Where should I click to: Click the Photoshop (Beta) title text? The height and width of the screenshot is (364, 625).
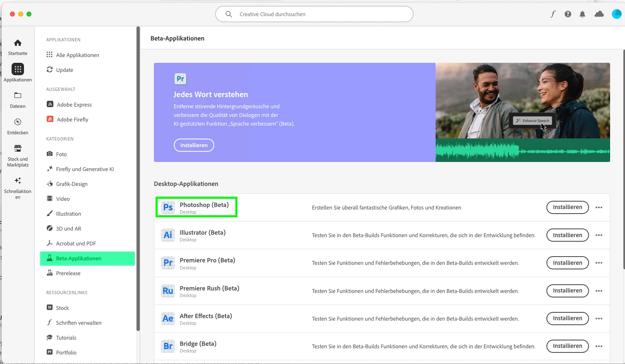[204, 205]
